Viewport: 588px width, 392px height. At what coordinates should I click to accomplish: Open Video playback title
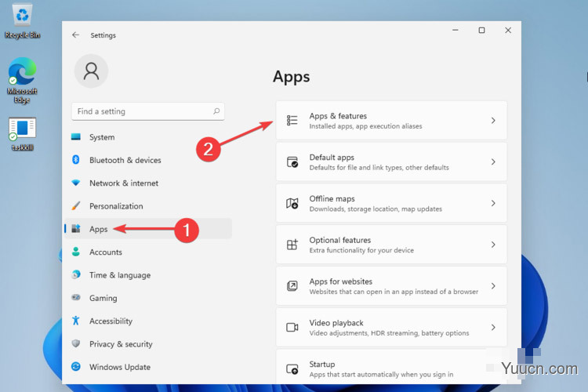pos(336,323)
